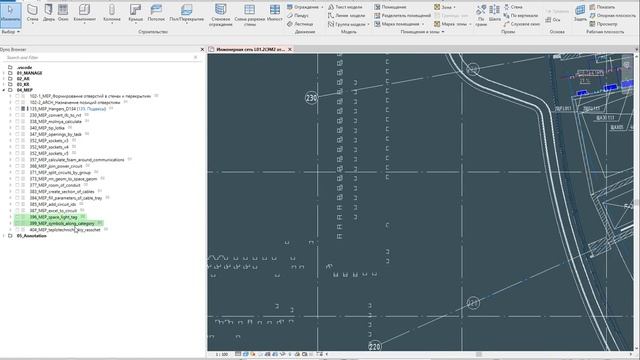This screenshot has width=640, height=360.
Task: Tick checkbox for 385_MEP_add_circuit_ids script
Action: pyautogui.click(x=18, y=204)
